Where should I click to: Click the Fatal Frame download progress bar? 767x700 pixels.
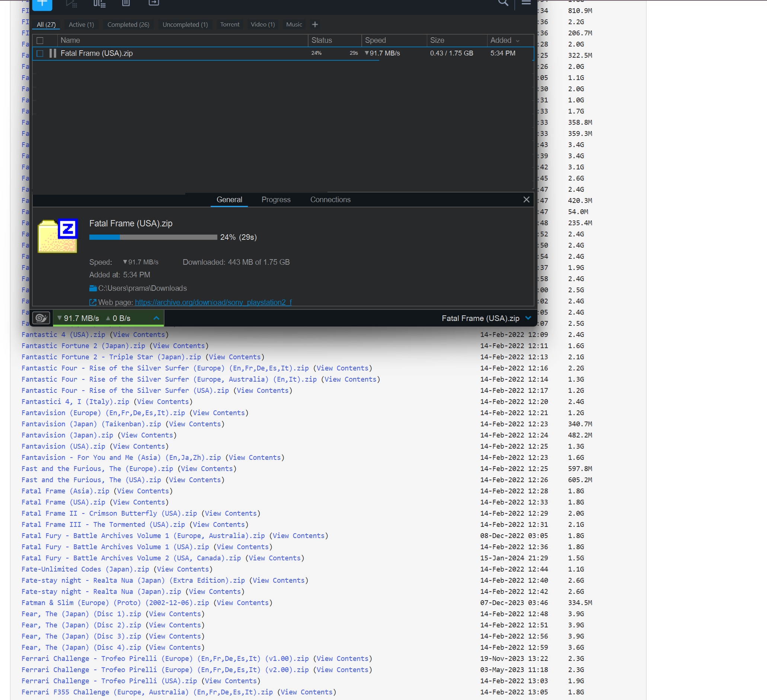pos(153,237)
